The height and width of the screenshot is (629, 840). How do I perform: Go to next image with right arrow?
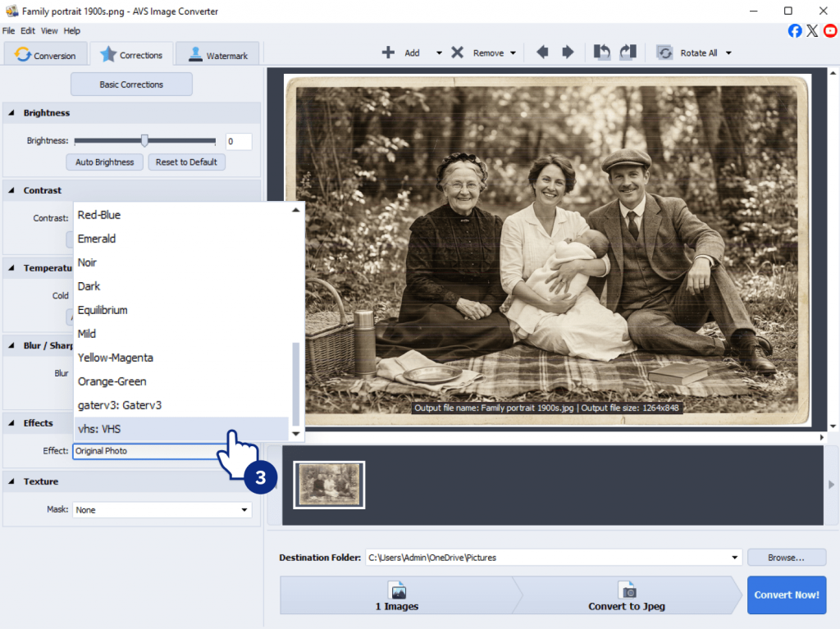(568, 52)
